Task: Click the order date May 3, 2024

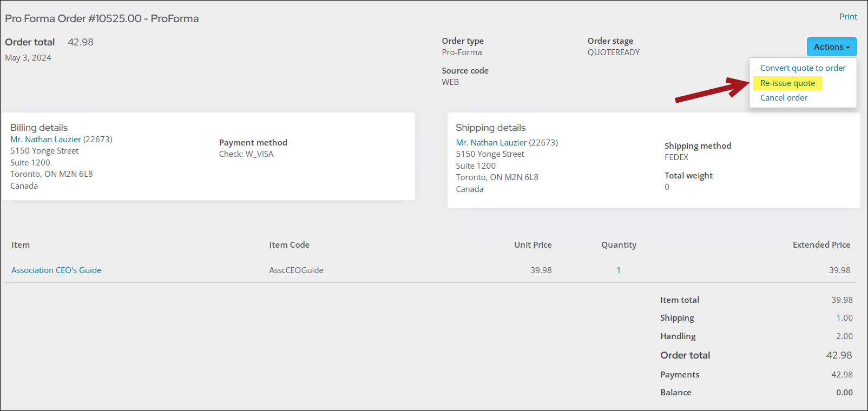Action: [x=28, y=58]
